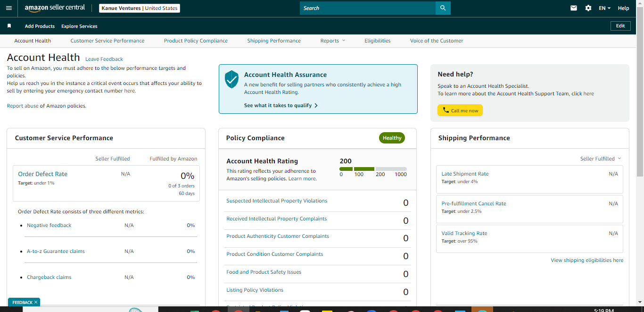644x312 pixels.
Task: Open the Kanue Ventures | United States account switcher
Action: pos(140,8)
